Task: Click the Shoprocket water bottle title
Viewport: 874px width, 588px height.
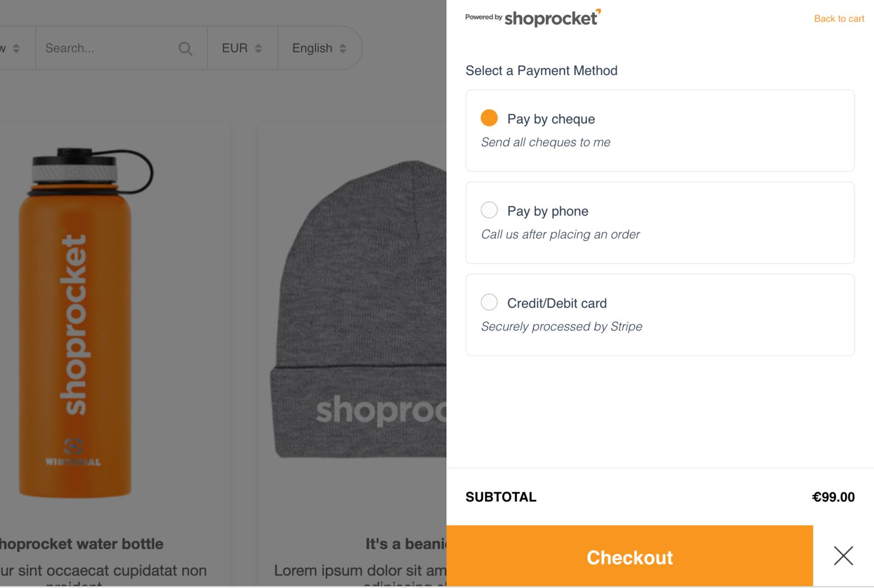Action: point(81,544)
